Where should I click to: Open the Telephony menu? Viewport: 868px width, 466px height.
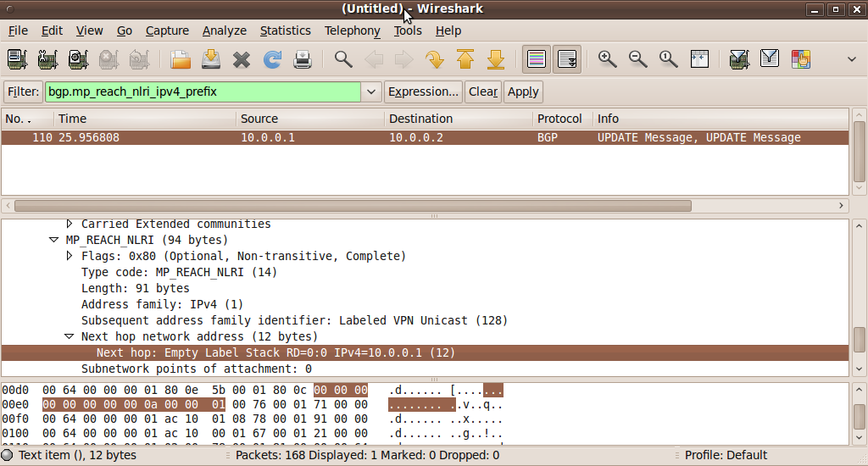click(x=352, y=31)
